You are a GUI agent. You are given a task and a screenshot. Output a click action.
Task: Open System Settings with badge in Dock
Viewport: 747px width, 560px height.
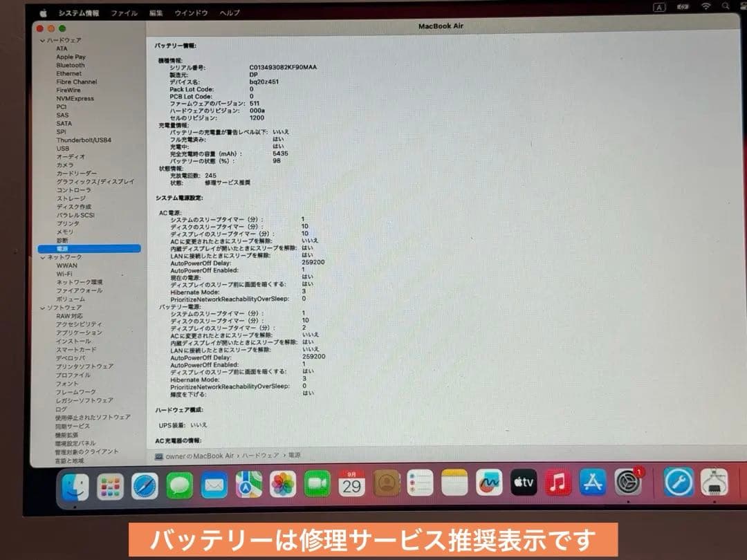pyautogui.click(x=628, y=482)
